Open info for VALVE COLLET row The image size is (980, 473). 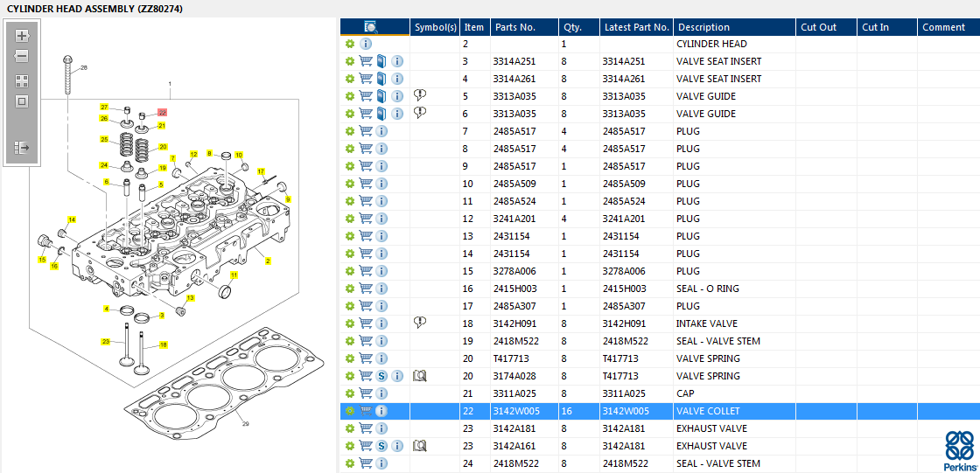pyautogui.click(x=381, y=411)
